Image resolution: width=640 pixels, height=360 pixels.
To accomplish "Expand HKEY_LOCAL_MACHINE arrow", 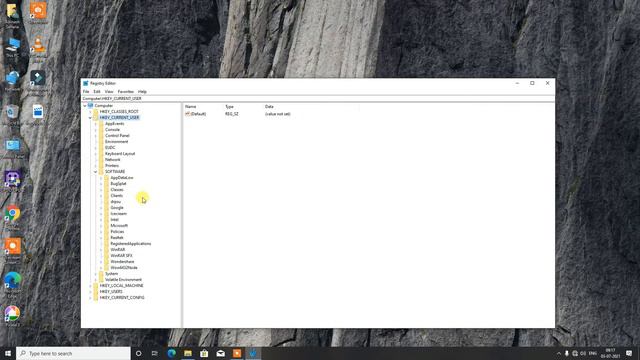I will pyautogui.click(x=90, y=286).
